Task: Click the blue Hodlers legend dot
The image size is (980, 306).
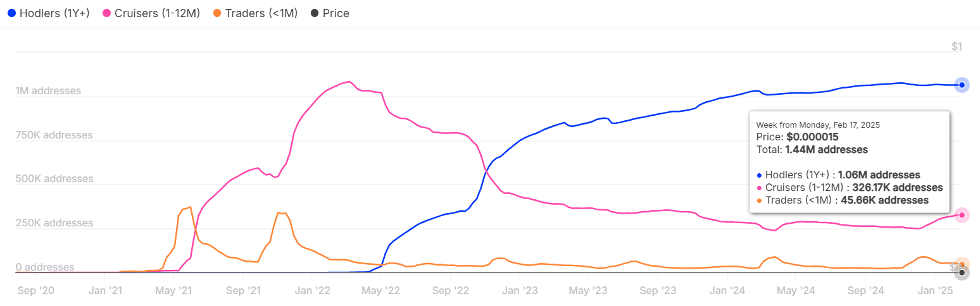Action: point(11,13)
